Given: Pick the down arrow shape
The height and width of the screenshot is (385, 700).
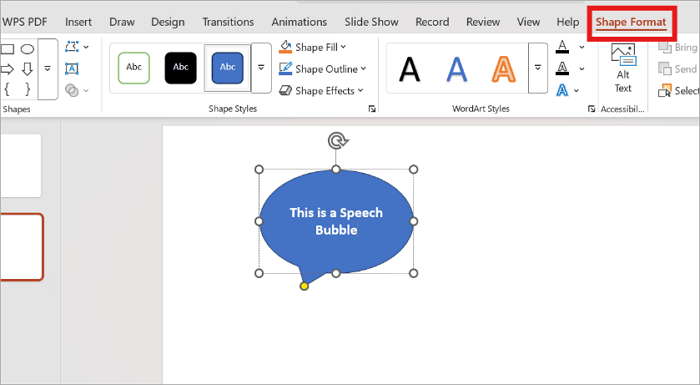Looking at the screenshot, I should [x=27, y=69].
